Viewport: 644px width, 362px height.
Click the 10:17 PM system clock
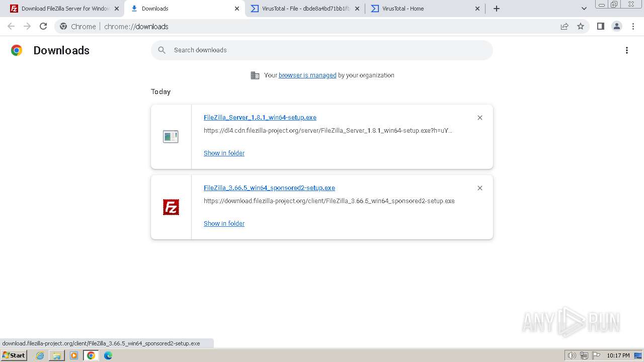618,355
